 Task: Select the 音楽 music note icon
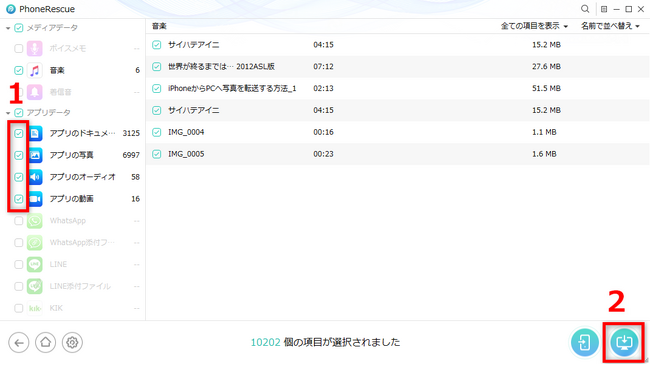pyautogui.click(x=35, y=70)
